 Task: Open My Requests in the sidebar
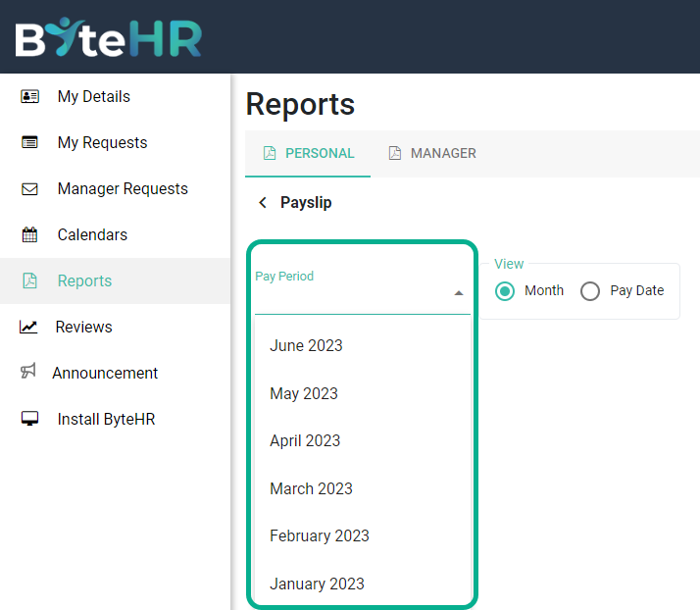click(x=115, y=142)
